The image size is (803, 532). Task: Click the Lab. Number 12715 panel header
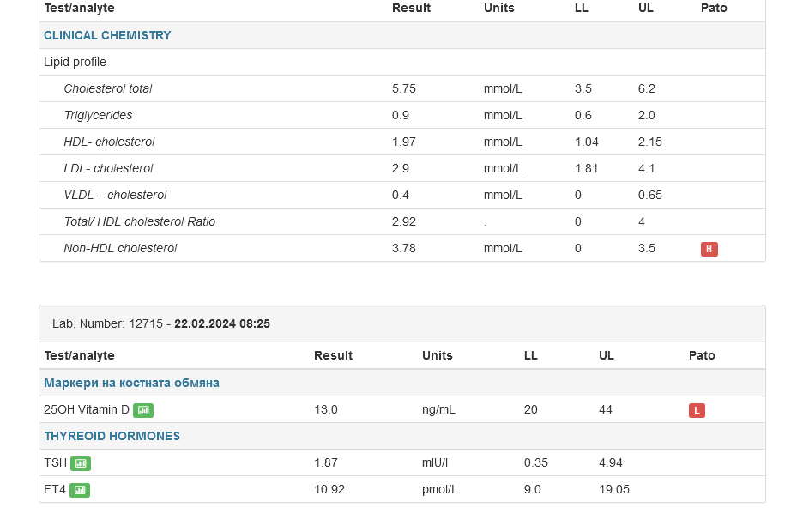161,323
